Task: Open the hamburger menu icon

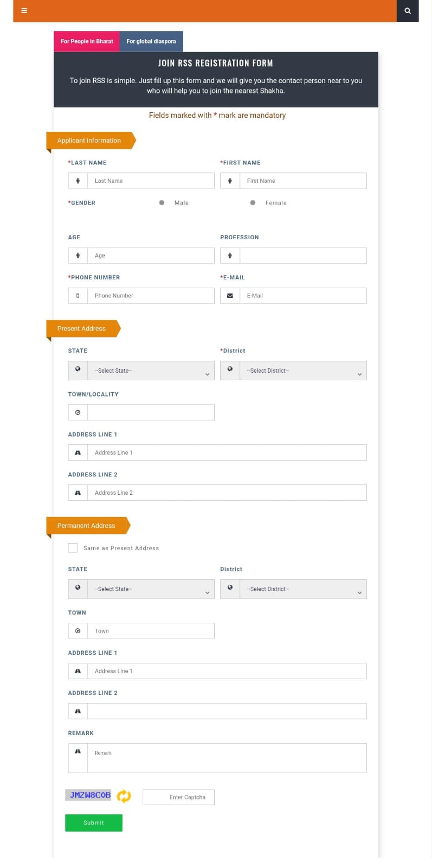Action: [24, 11]
